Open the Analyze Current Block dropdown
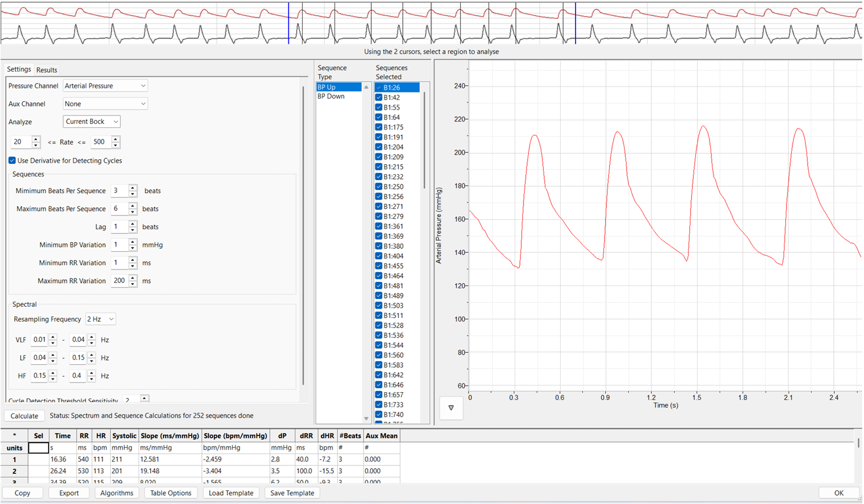This screenshot has height=504, width=864. tap(91, 121)
